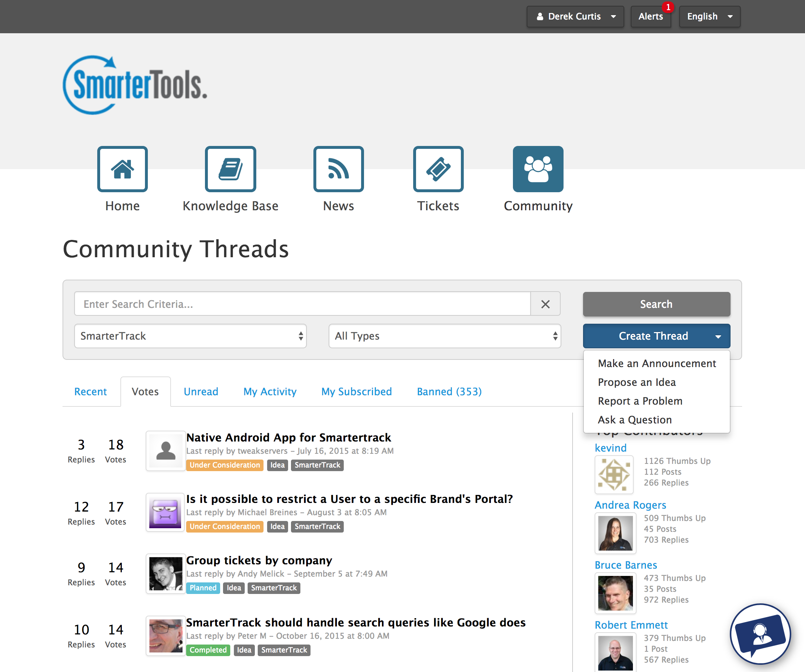Click the Planned status tag
This screenshot has width=805, height=672.
tap(203, 588)
